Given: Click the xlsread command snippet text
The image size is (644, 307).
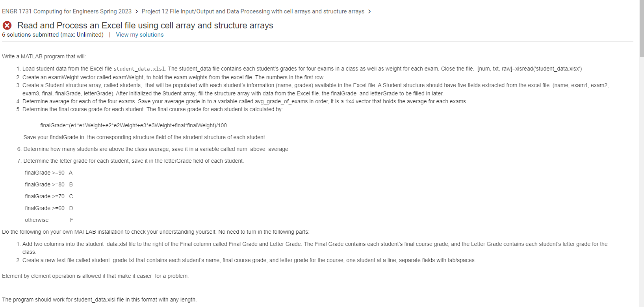Looking at the screenshot, I should [530, 69].
